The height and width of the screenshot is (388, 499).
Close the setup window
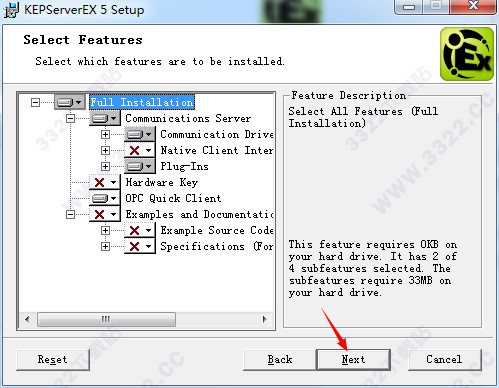473,6
